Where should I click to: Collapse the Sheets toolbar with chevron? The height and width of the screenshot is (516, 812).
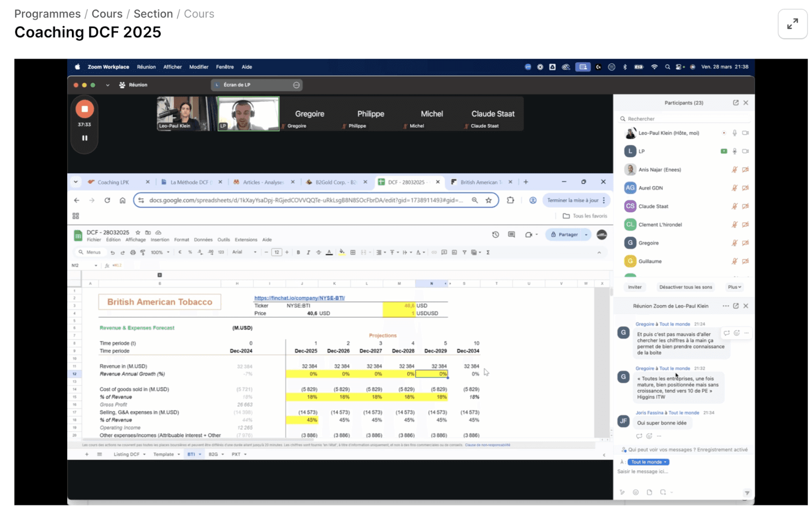[x=599, y=253]
